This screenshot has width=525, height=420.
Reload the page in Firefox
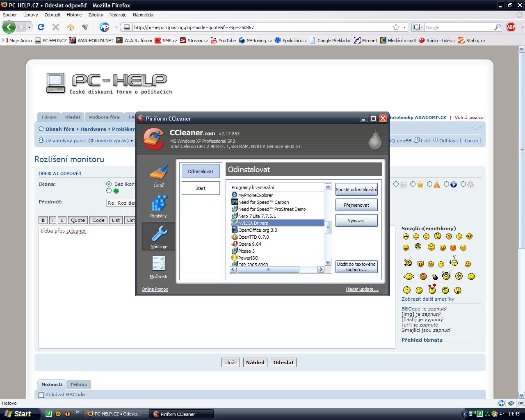pyautogui.click(x=41, y=27)
